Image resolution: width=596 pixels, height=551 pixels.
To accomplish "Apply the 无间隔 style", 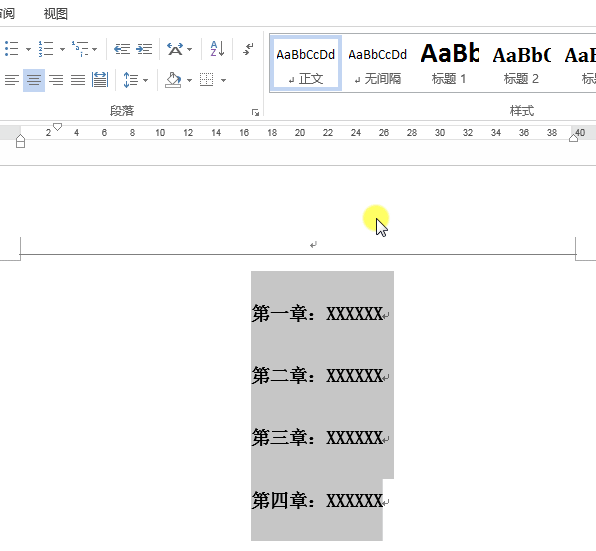I will pos(377,63).
